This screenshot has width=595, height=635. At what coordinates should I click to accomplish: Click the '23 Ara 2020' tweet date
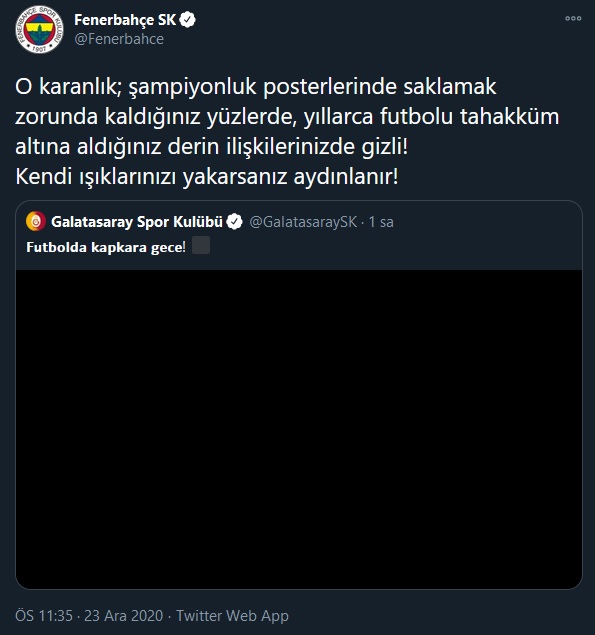(x=124, y=616)
